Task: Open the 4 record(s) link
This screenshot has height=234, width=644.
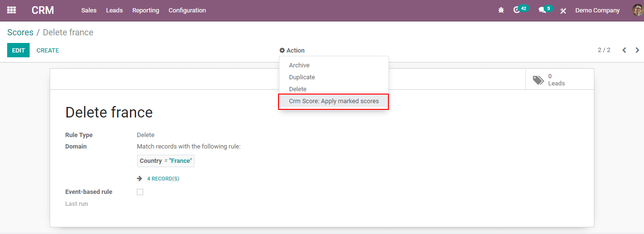Action: coord(163,179)
